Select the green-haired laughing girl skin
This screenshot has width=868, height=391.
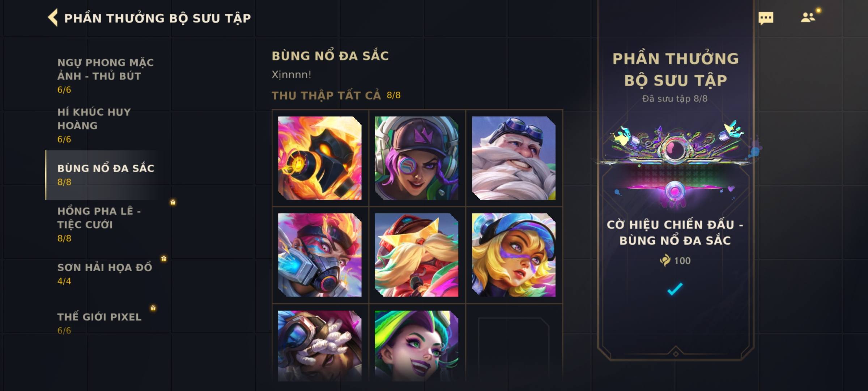pos(417,346)
